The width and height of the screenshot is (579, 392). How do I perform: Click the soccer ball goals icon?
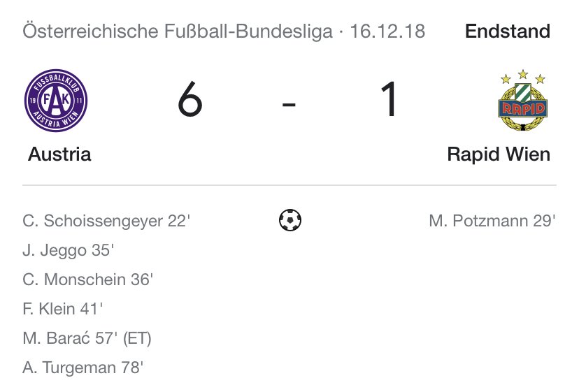[x=289, y=222]
